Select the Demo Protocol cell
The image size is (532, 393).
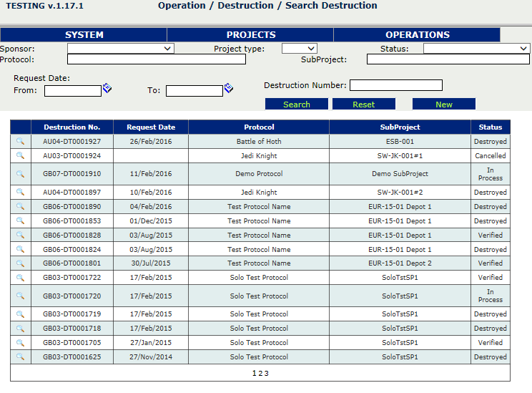click(259, 173)
